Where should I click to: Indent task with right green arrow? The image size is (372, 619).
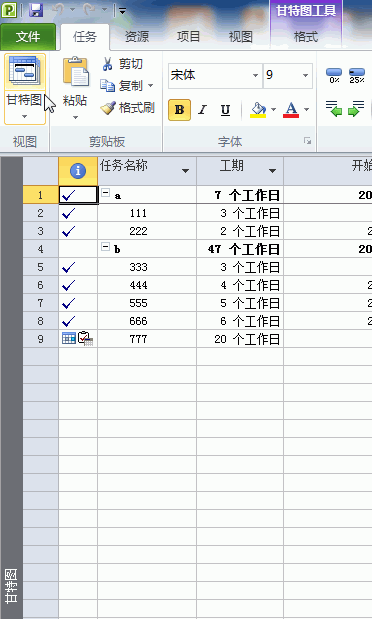356,109
